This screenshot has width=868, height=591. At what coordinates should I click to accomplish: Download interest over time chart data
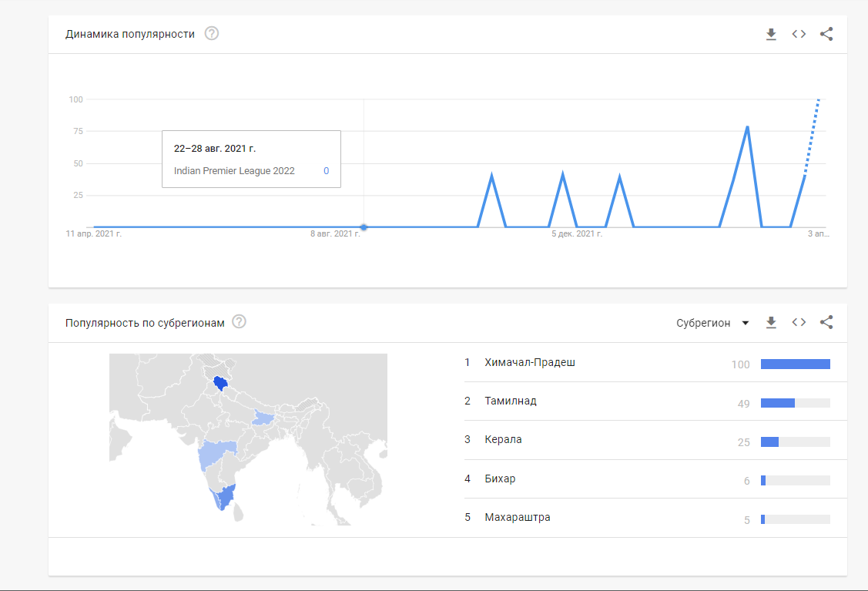(770, 35)
